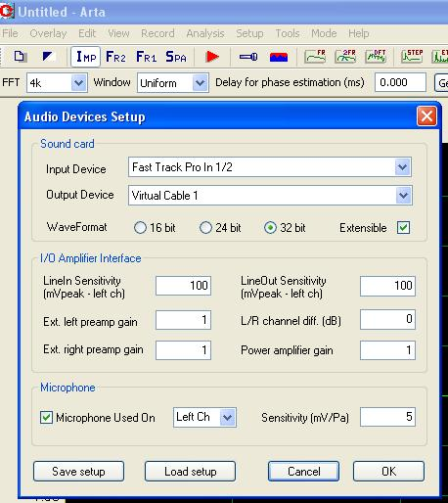The height and width of the screenshot is (503, 448).
Task: Open the DFT analysis icon
Action: click(x=376, y=56)
